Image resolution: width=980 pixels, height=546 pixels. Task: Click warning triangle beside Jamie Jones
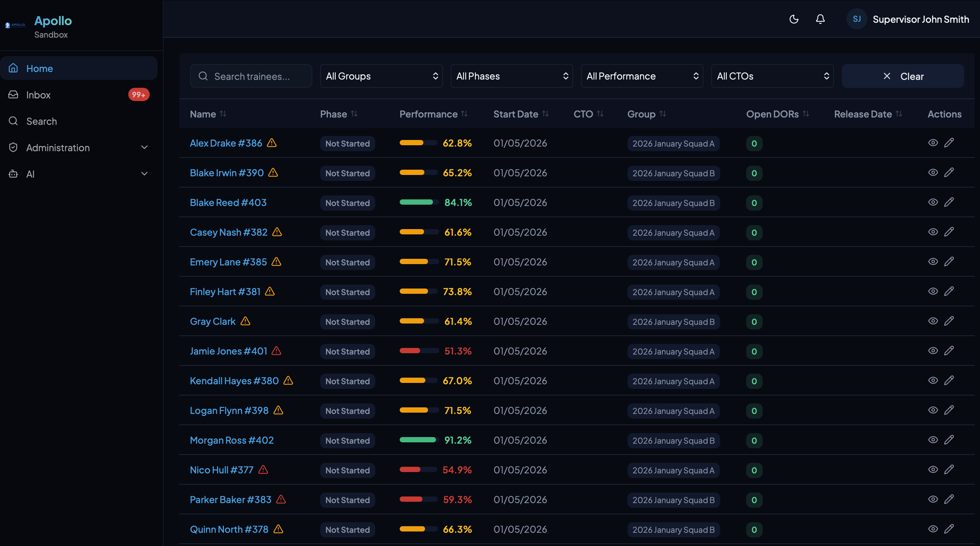tap(277, 351)
